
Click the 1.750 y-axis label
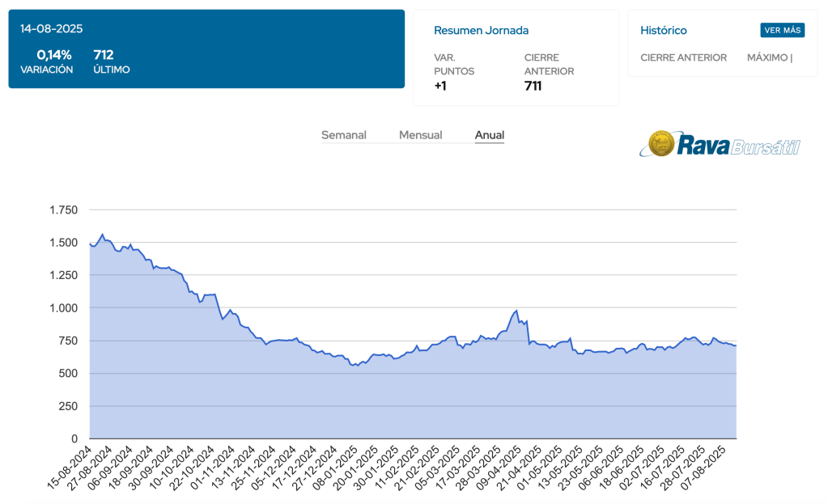(x=63, y=210)
